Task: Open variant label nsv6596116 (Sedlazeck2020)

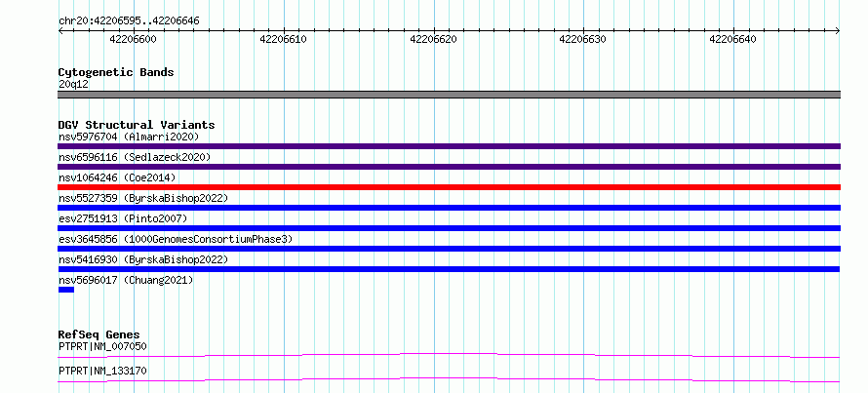Action: click(x=135, y=157)
